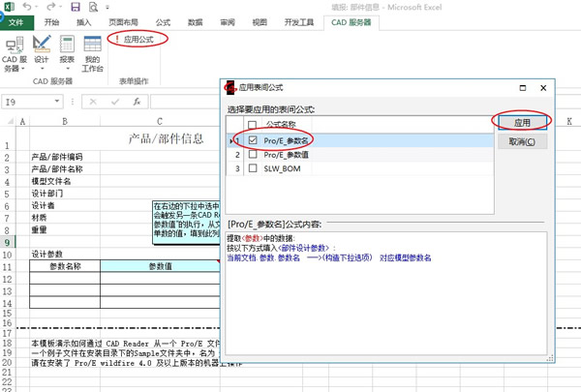Open the 文件 menu tab
Viewport: 581px width, 392px height.
pyautogui.click(x=16, y=21)
